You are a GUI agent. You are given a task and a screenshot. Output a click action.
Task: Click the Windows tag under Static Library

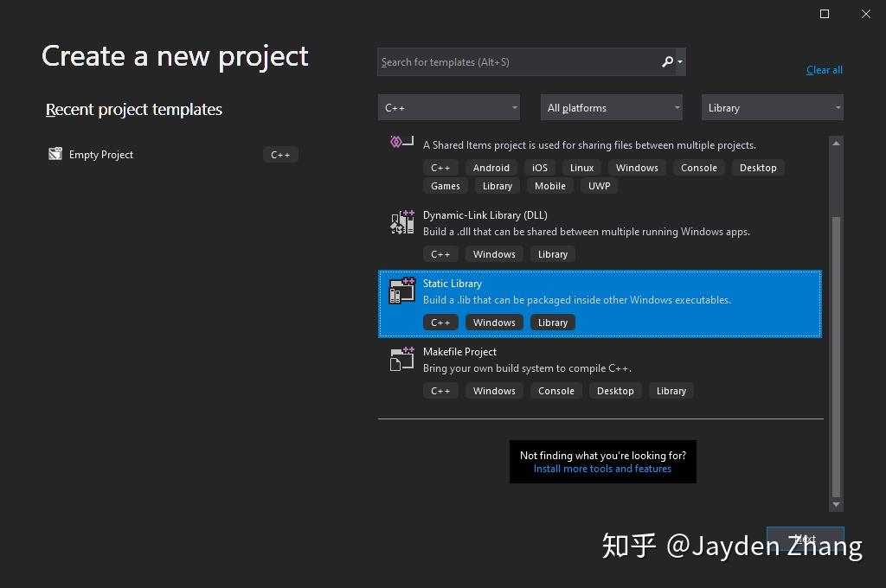[x=493, y=322]
